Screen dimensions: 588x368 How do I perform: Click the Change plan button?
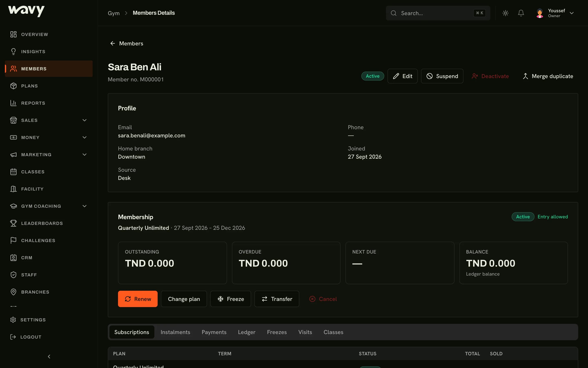[x=184, y=299]
